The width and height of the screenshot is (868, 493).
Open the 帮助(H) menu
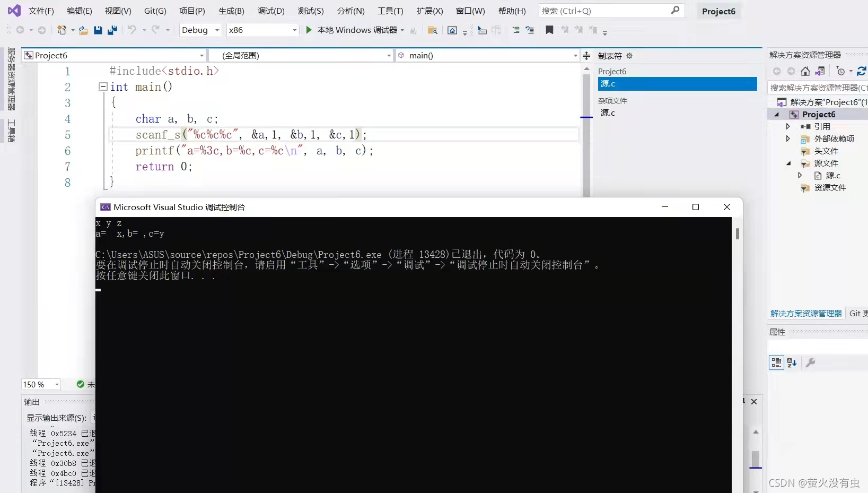click(x=512, y=11)
